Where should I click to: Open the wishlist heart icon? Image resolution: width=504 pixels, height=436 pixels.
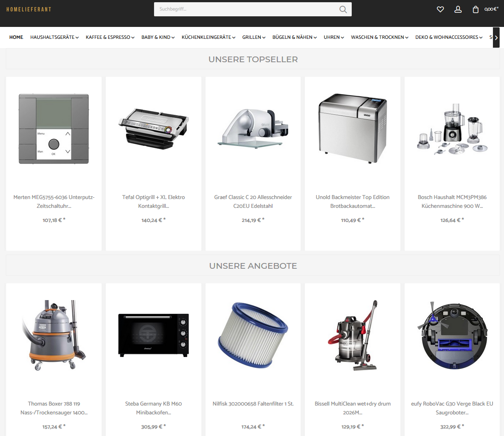click(440, 9)
